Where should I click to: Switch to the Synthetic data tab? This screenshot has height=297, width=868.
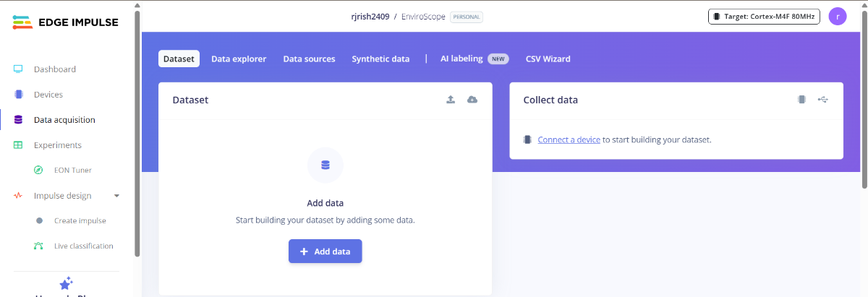tap(380, 59)
